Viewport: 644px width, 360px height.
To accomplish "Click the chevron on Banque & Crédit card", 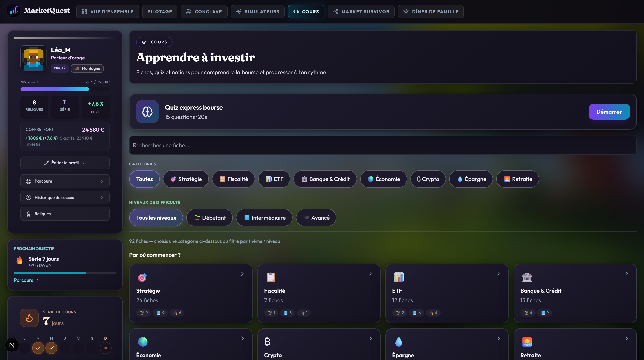I will tap(627, 274).
